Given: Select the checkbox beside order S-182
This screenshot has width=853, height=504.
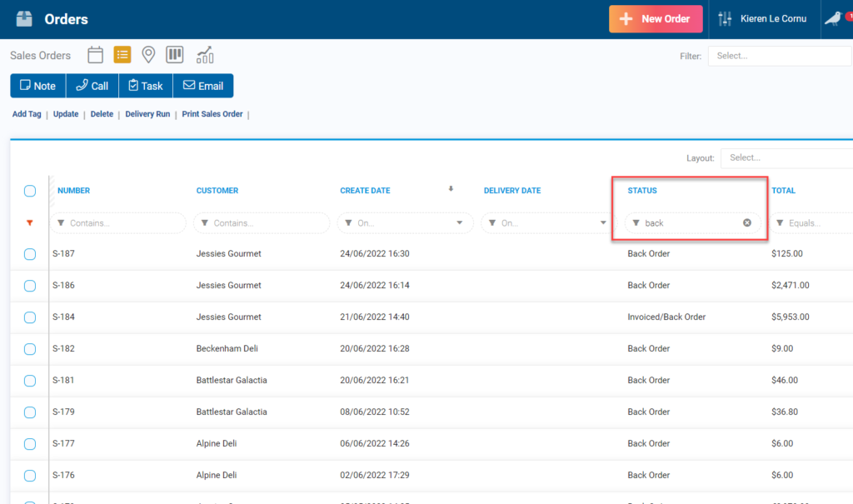Looking at the screenshot, I should 29,348.
